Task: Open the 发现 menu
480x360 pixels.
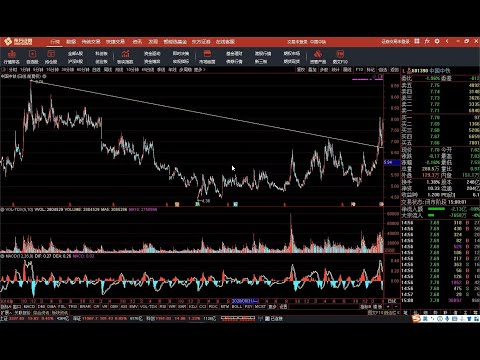Action: tap(153, 42)
